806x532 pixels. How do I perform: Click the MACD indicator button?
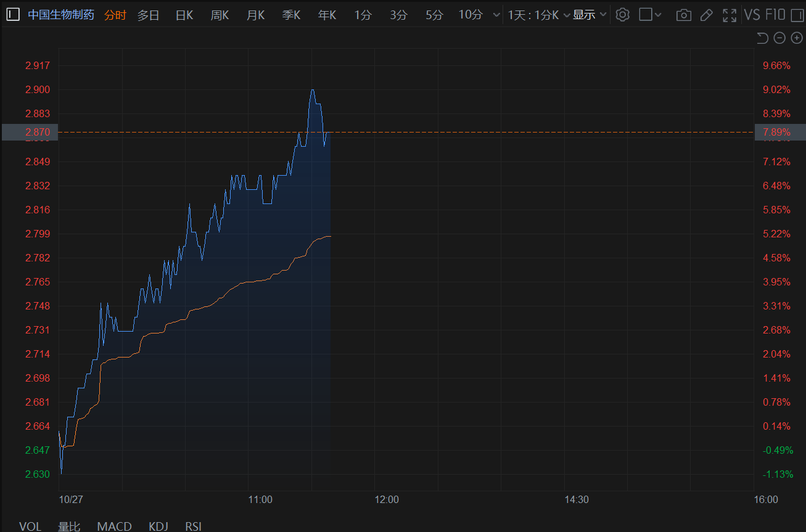[x=114, y=526]
